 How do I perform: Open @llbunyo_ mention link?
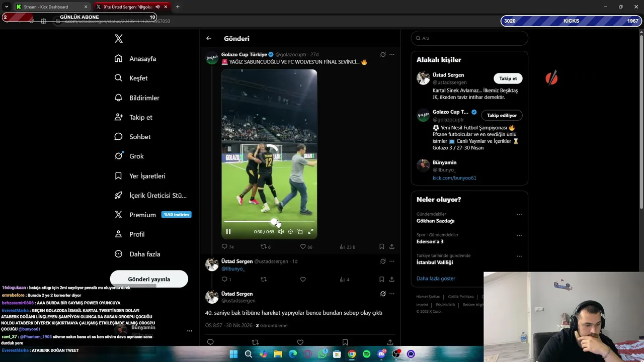click(233, 268)
